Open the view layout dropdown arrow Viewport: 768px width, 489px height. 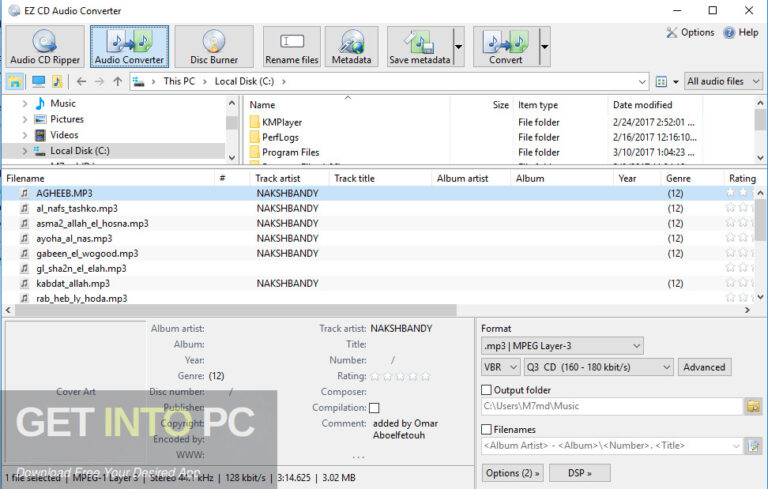click(x=675, y=82)
